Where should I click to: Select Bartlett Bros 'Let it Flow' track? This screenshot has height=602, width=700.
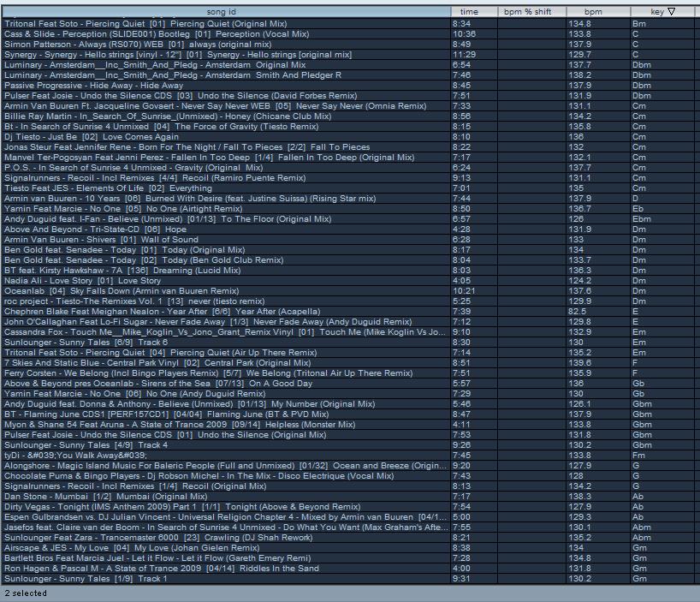click(x=348, y=557)
